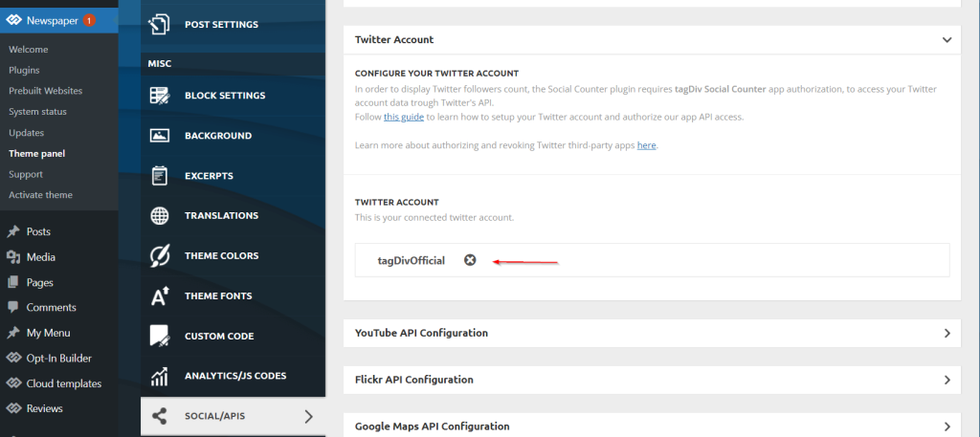The image size is (980, 437).
Task: Open the Analytics/JS Codes panel tab
Action: tap(234, 376)
